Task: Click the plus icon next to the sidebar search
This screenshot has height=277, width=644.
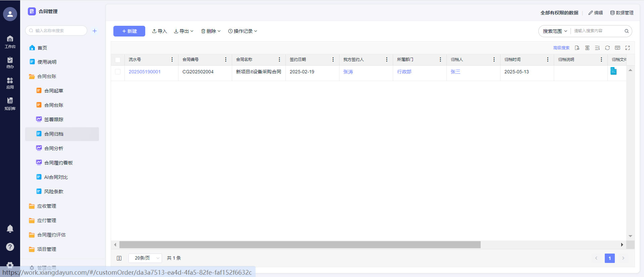Action: pos(95,31)
